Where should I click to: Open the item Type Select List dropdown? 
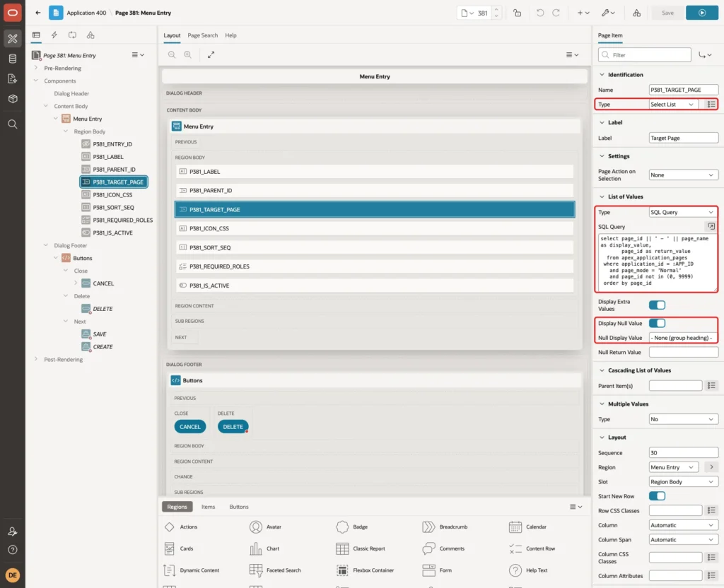[673, 105]
